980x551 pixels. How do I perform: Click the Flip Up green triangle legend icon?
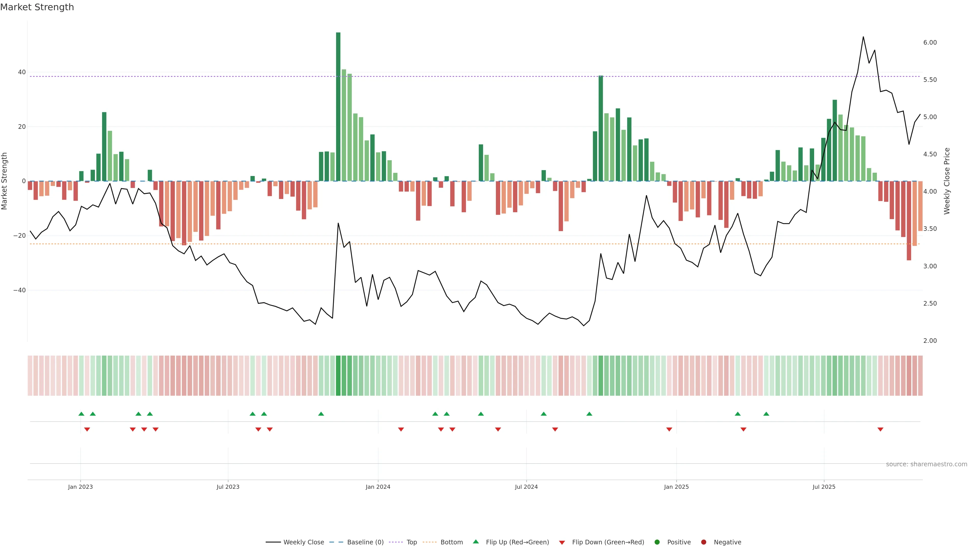(475, 542)
